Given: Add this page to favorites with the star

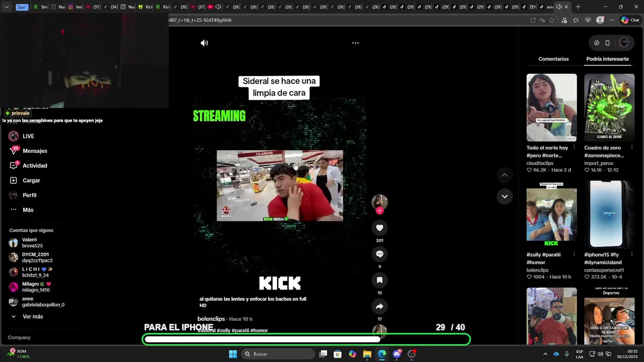Looking at the screenshot, I should pyautogui.click(x=552, y=20).
